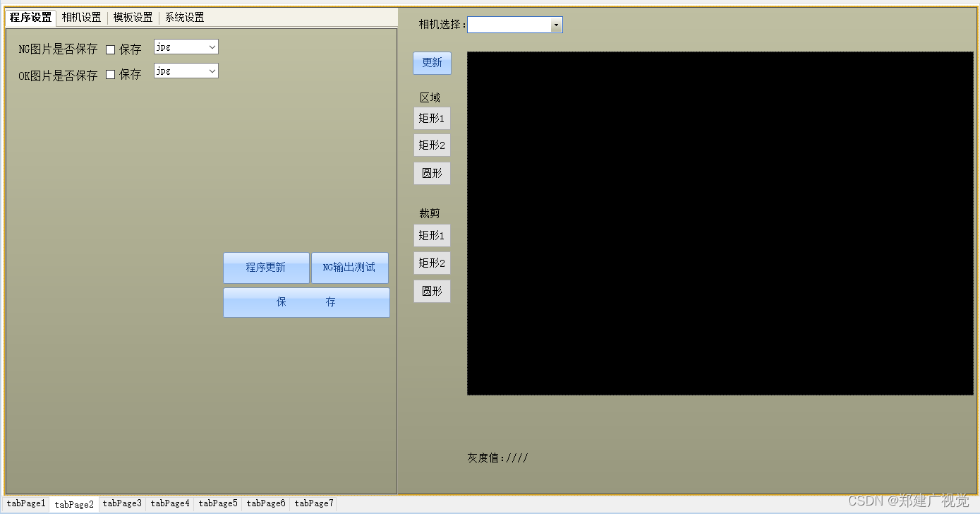Image resolution: width=980 pixels, height=514 pixels.
Task: Switch to the 程序设置 tab
Action: (x=30, y=18)
